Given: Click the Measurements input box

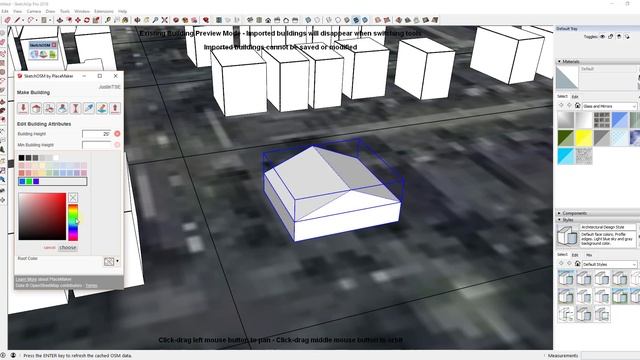Looking at the screenshot, I should click(610, 356).
